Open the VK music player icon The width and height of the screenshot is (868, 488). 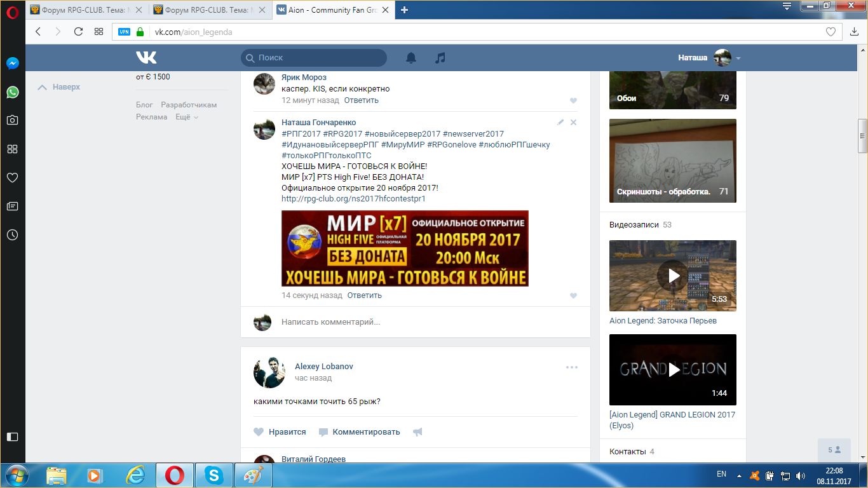tap(440, 58)
